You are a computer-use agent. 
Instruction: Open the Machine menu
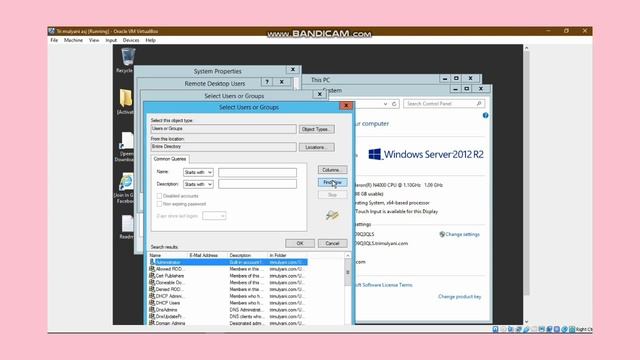pyautogui.click(x=73, y=40)
